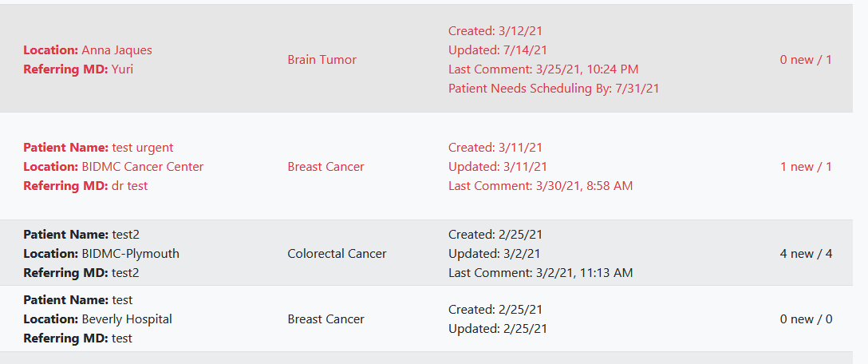This screenshot has width=868, height=364.
Task: Open the Brain Tumor referral row
Action: [426, 59]
